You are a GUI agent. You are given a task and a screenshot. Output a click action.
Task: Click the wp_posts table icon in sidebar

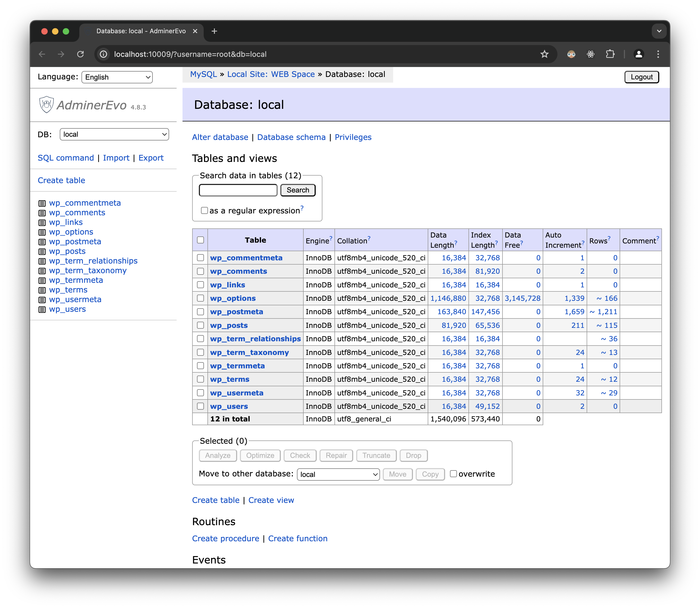tap(42, 252)
